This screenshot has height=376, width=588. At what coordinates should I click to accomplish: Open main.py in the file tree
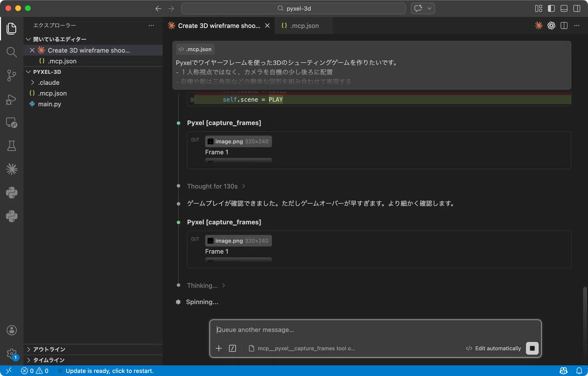coord(93,104)
